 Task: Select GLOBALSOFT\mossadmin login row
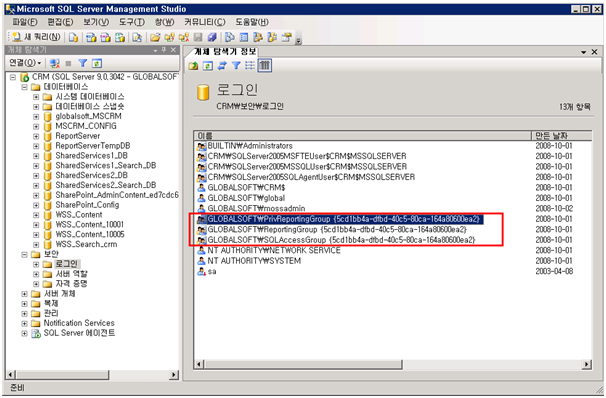coord(256,208)
